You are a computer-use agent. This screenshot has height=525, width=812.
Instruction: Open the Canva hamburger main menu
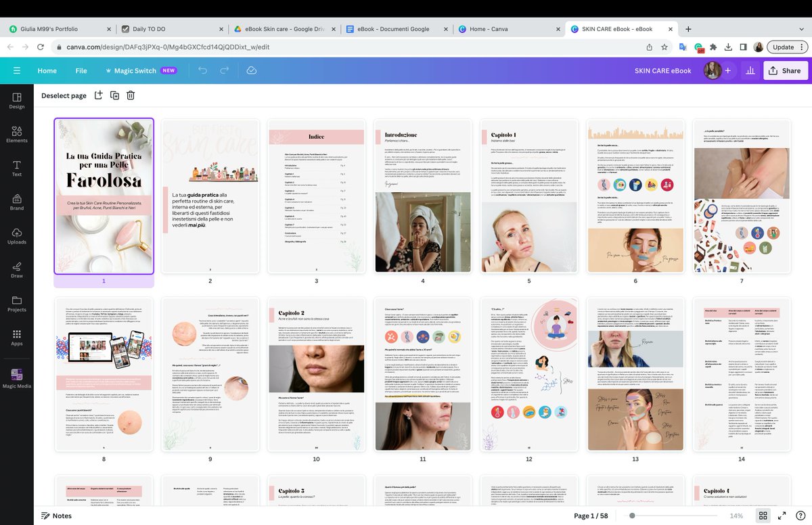(17, 70)
